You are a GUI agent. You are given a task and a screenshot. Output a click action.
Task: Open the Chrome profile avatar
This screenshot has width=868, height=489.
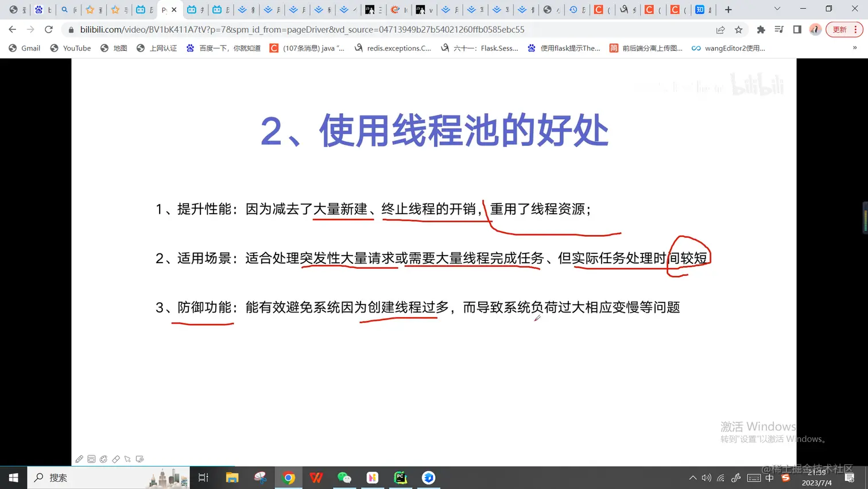click(x=815, y=30)
